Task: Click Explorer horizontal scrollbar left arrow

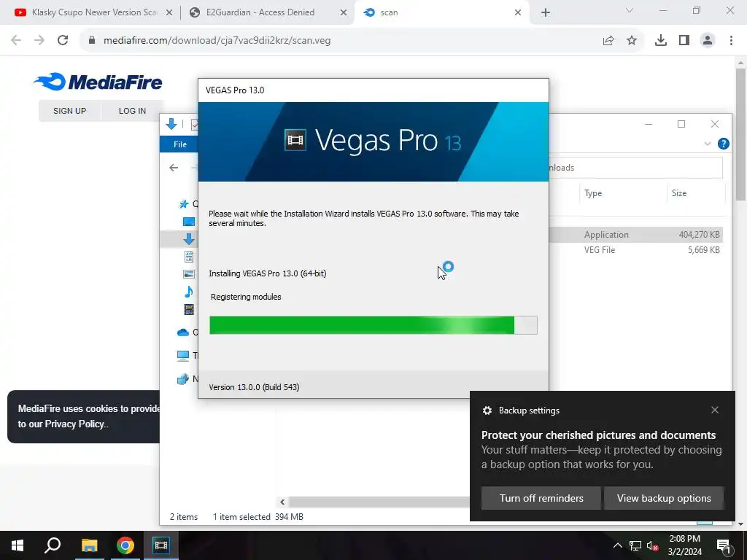Action: coord(282,502)
